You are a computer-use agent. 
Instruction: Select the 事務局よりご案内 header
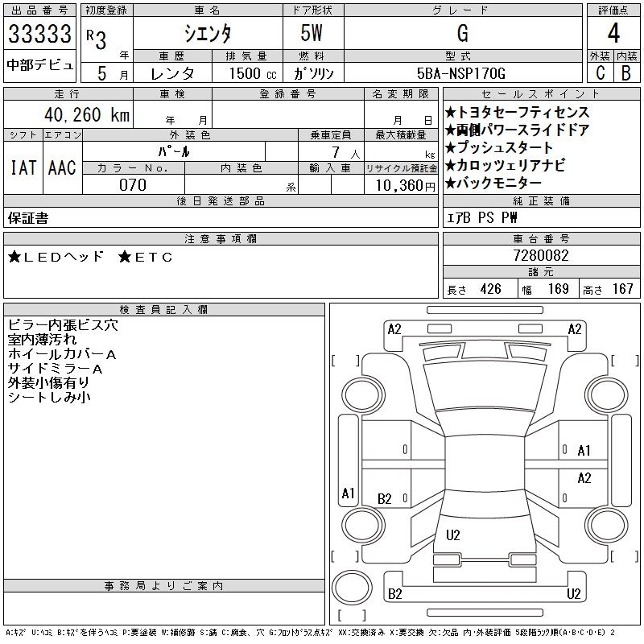point(164,586)
